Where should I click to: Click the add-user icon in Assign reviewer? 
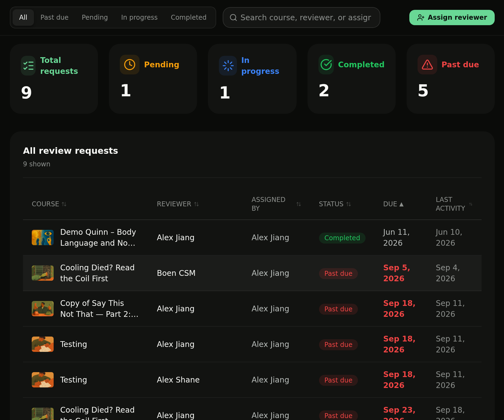click(421, 18)
